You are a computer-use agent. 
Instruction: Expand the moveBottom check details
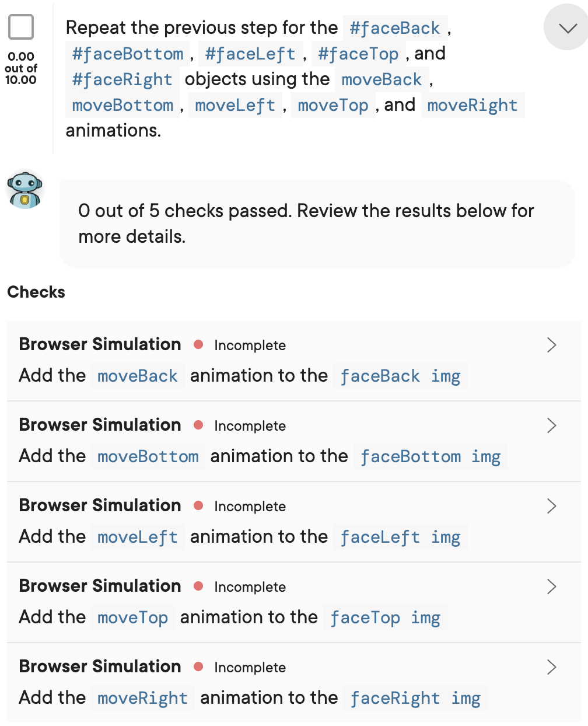coord(552,425)
